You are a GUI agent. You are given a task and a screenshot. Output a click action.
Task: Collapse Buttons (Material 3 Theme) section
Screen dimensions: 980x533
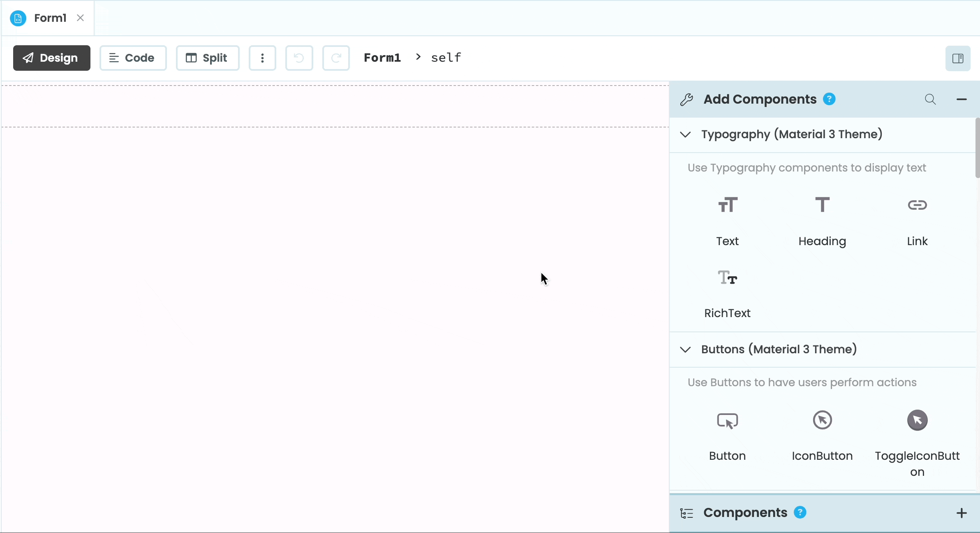coord(685,350)
